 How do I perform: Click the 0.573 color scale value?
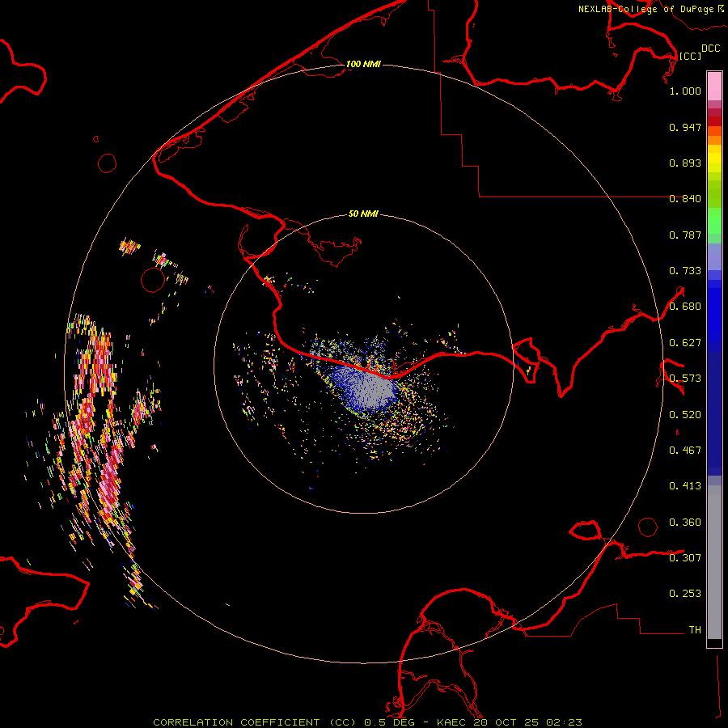tap(685, 379)
